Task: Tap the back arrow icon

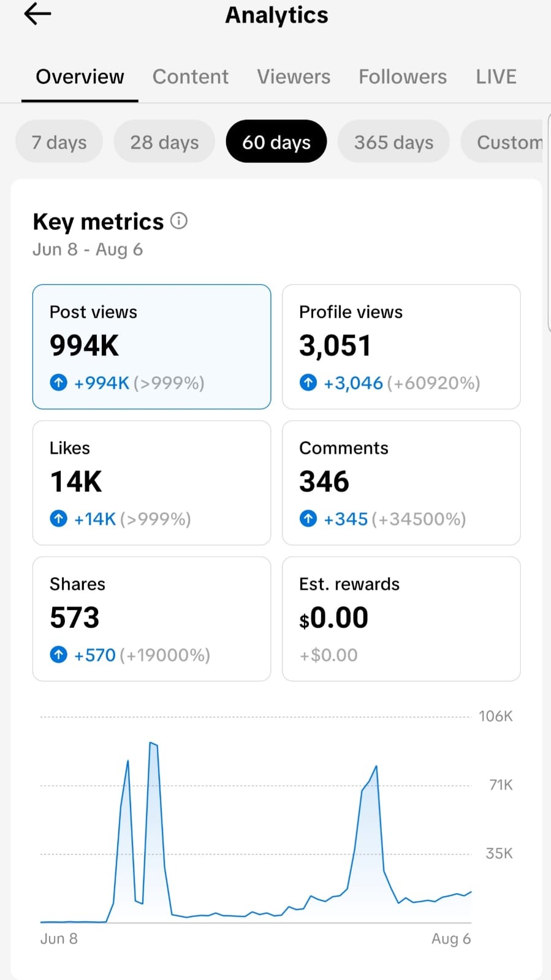Action: [37, 13]
